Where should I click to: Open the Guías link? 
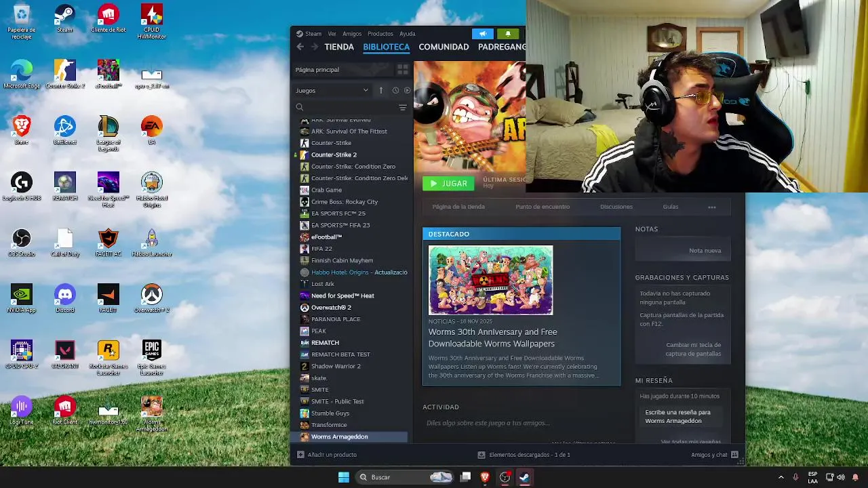(x=671, y=207)
